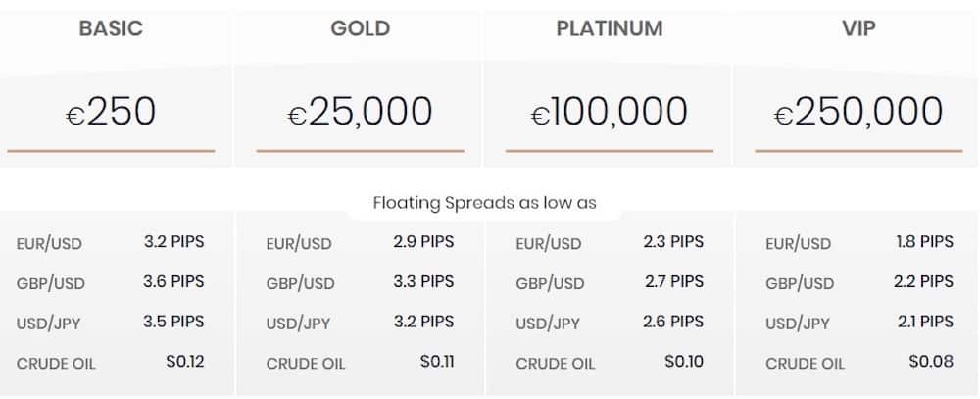Click the €25,000 deposit price
Image resolution: width=980 pixels, height=399 pixels.
pyautogui.click(x=360, y=112)
